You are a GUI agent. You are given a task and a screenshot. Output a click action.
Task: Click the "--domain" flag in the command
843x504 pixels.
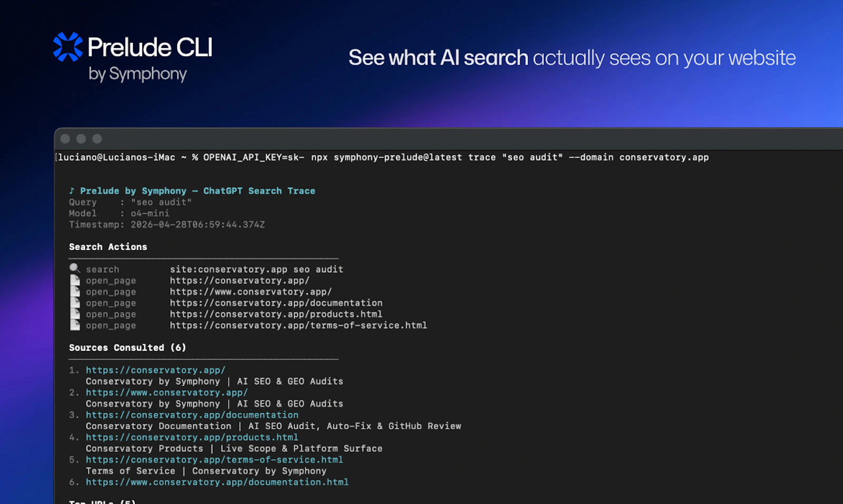[x=591, y=157]
